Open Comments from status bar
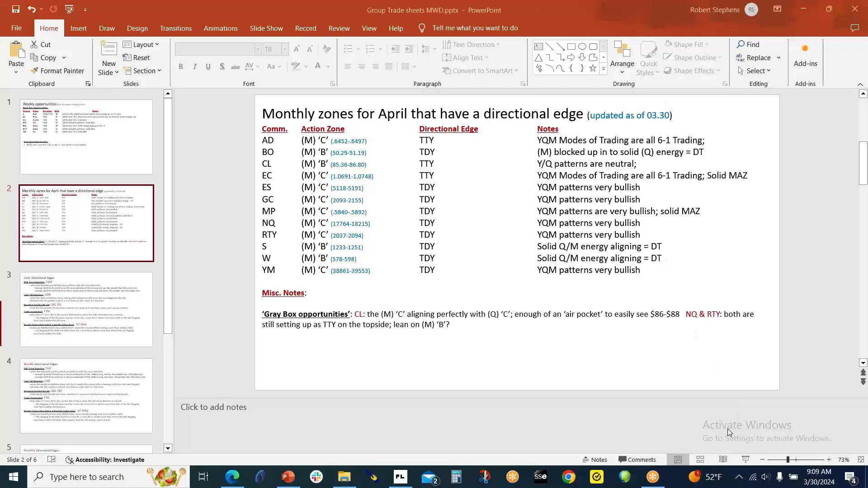Viewport: 868px width, 488px height. point(637,460)
